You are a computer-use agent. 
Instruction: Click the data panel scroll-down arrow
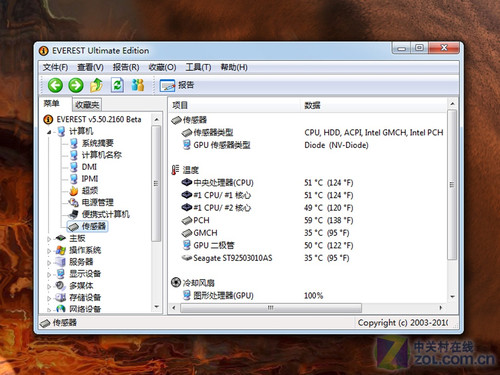pyautogui.click(x=452, y=297)
